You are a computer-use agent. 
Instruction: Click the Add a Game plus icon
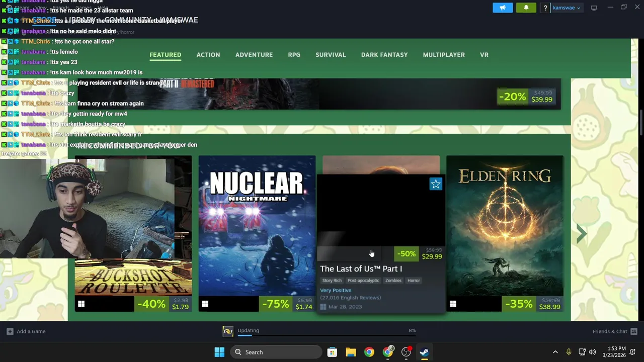[x=10, y=331]
